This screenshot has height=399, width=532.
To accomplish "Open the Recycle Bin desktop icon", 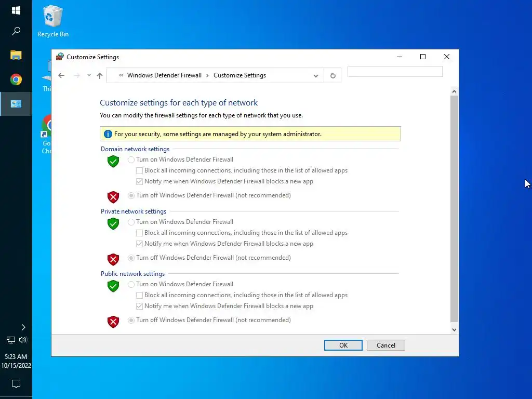I will pyautogui.click(x=53, y=21).
